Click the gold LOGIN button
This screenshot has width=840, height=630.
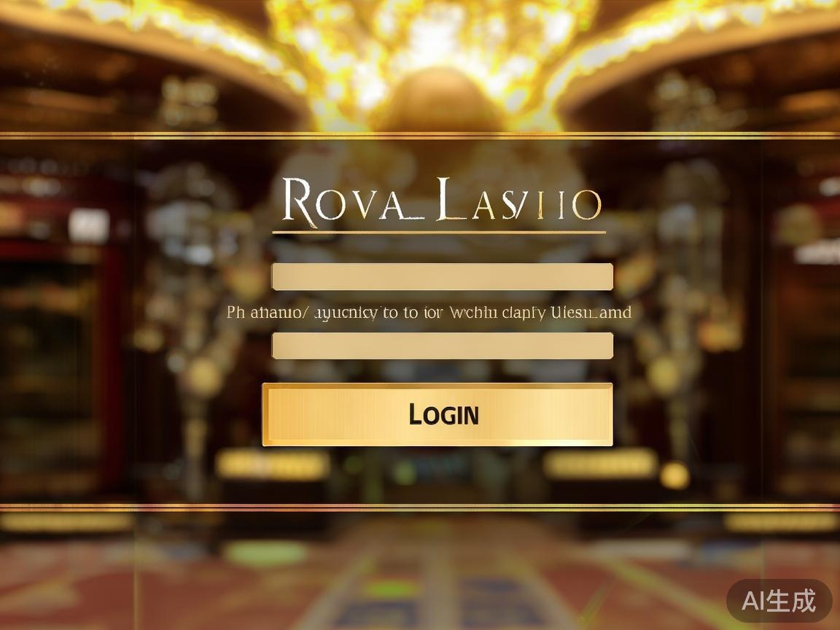point(437,414)
